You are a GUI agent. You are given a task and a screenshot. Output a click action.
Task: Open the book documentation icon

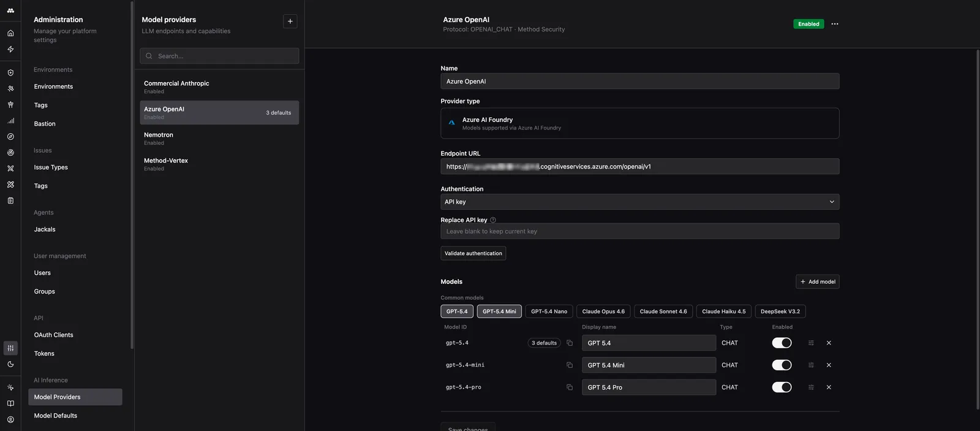(10, 403)
